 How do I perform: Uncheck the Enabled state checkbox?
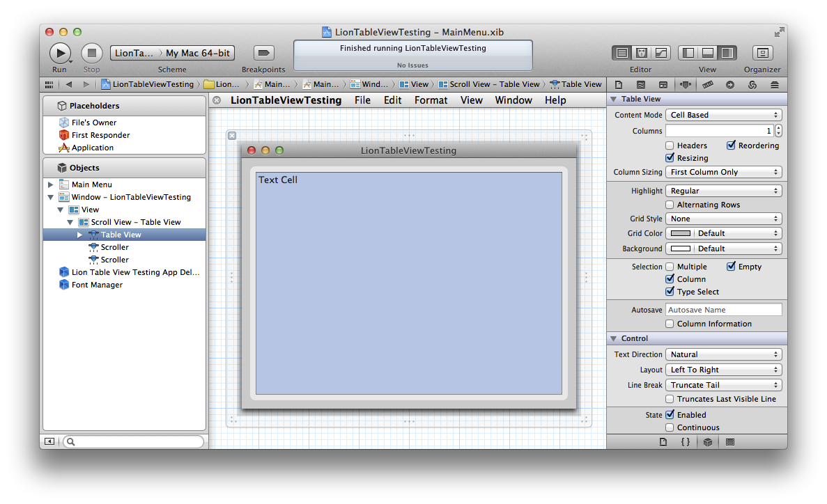point(670,414)
